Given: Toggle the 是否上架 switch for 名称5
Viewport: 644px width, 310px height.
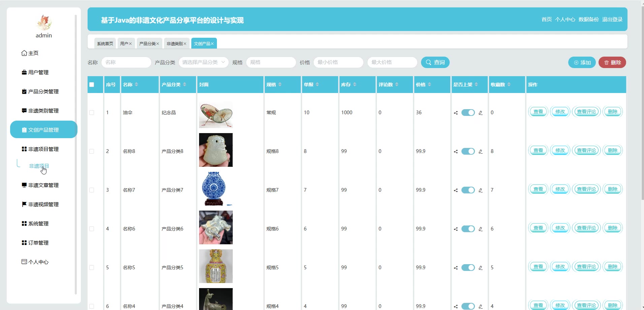Looking at the screenshot, I should [x=468, y=268].
